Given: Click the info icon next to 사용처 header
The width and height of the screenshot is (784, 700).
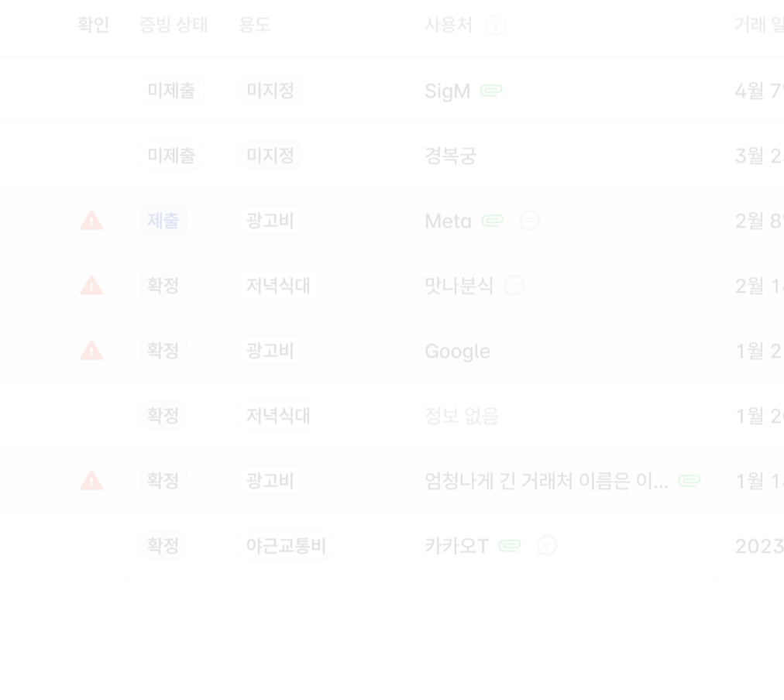Looking at the screenshot, I should click(496, 26).
